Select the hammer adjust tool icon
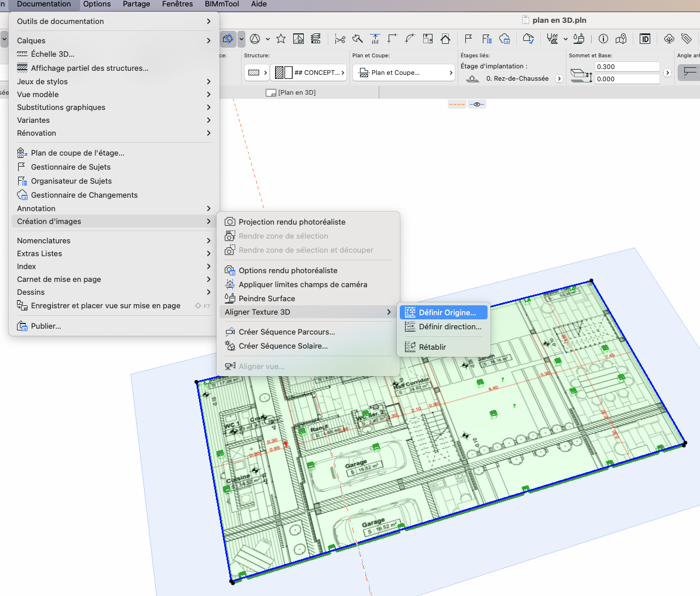This screenshot has width=700, height=596. [358, 39]
